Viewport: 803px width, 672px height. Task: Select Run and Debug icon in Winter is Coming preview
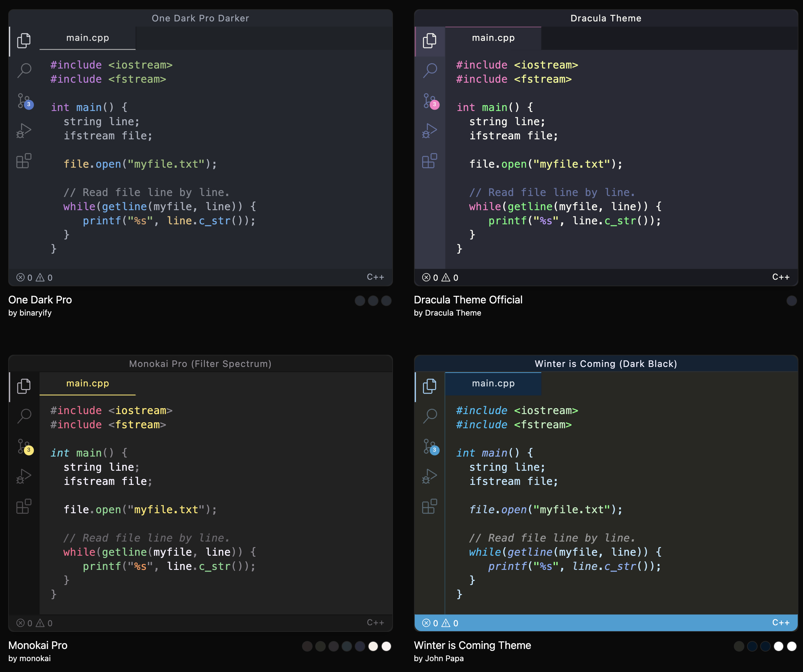429,477
